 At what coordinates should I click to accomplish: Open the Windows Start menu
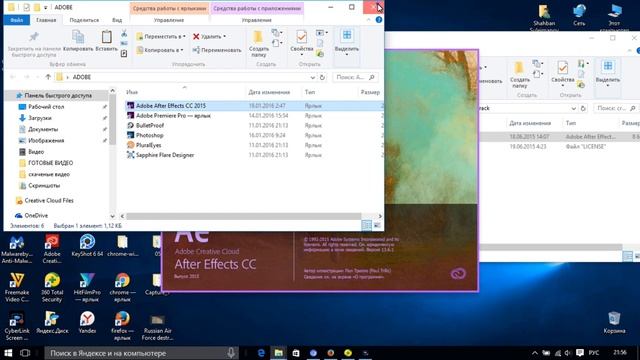point(8,353)
